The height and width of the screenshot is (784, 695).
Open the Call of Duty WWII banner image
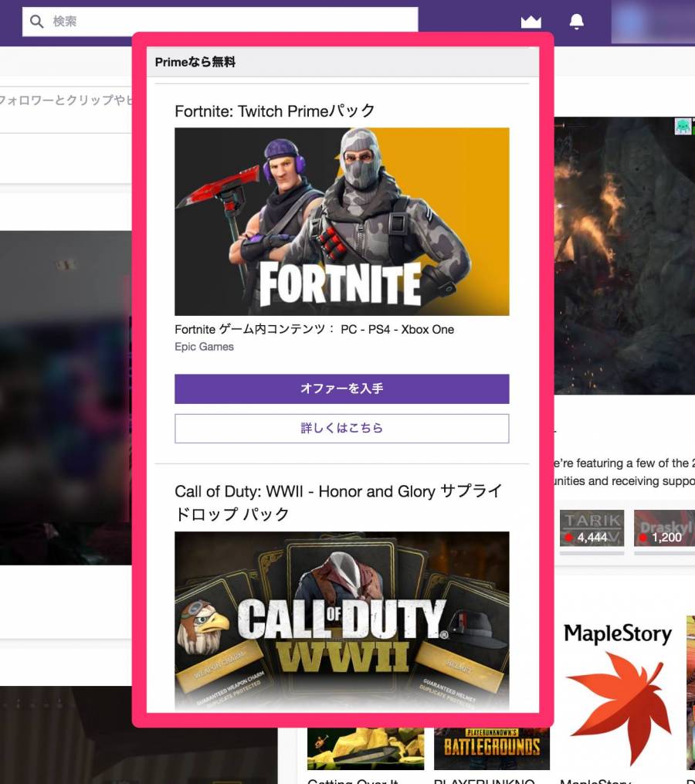[x=342, y=621]
